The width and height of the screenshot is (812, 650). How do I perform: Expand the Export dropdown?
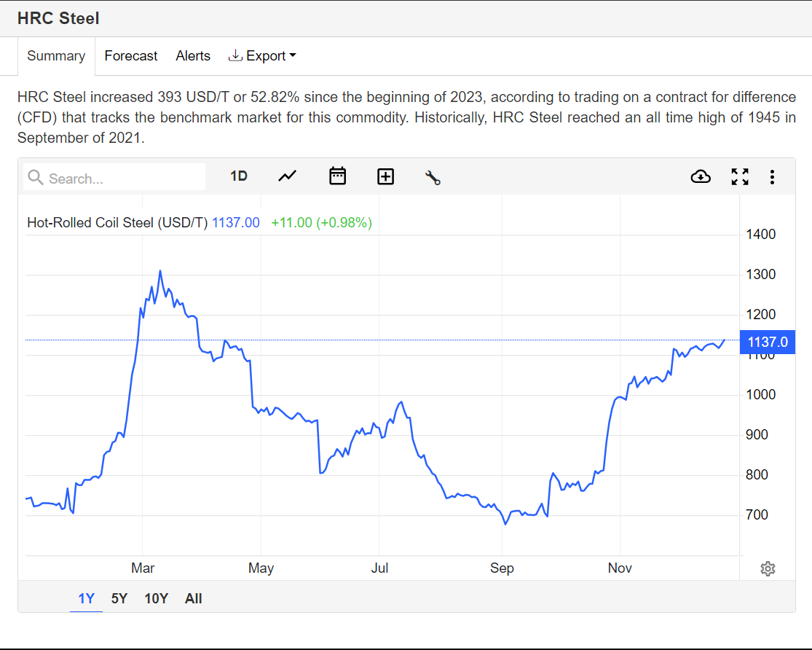click(262, 56)
